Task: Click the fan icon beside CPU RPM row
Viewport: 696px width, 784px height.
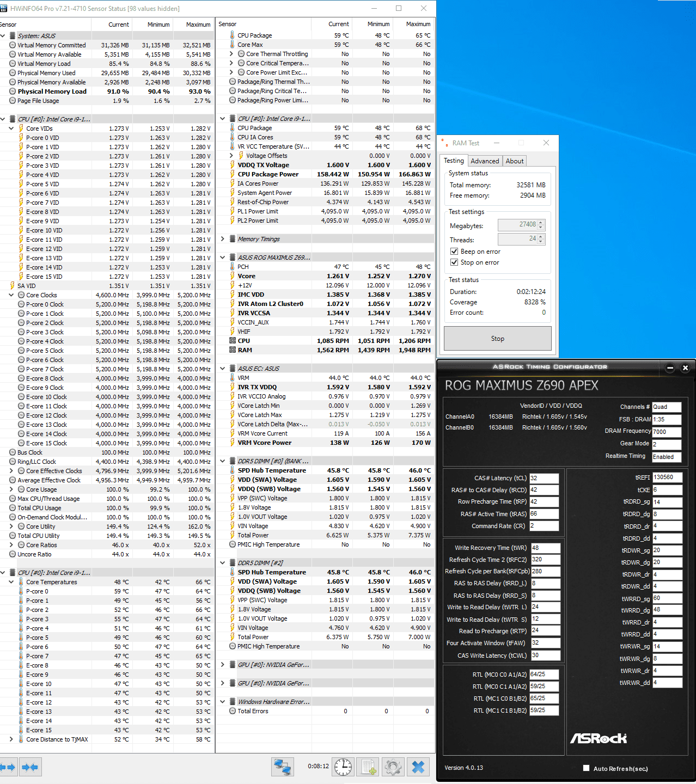Action: pos(233,341)
